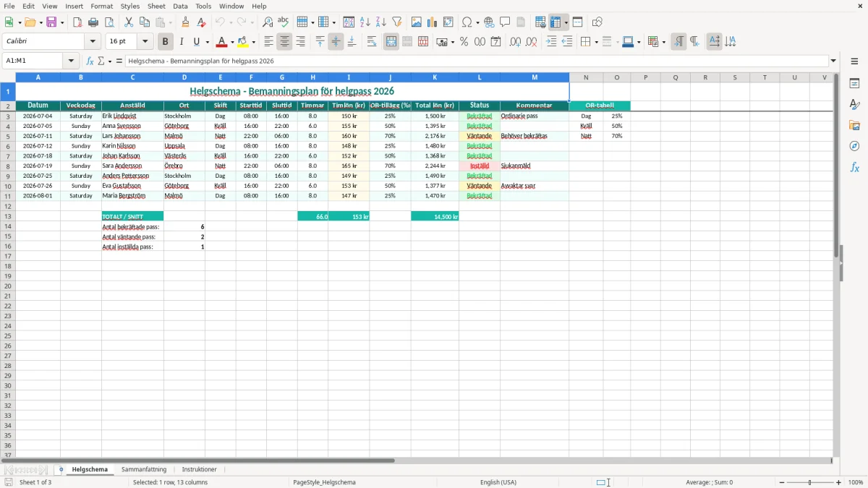
Task: Open the Font Color dropdown arrow
Action: [232, 42]
